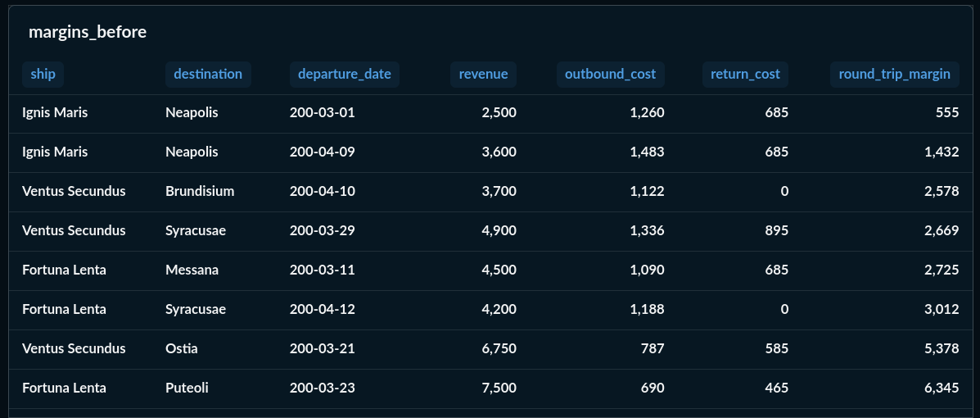This screenshot has height=418, width=980.
Task: Select the revenue value 4,900
Action: (499, 230)
